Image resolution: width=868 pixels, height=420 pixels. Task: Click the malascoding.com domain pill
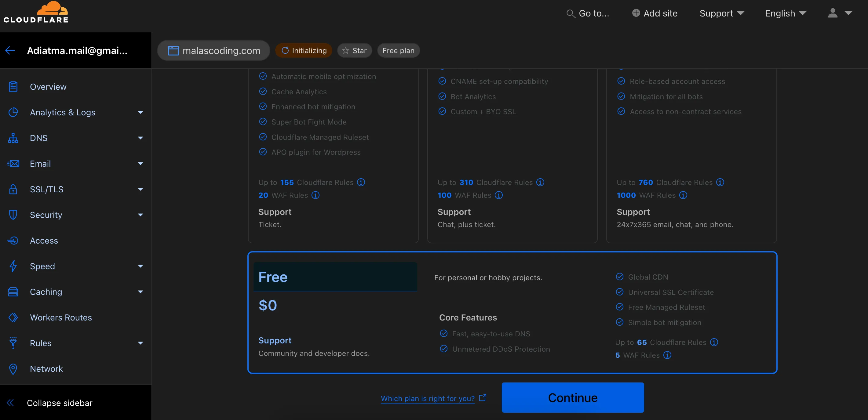[213, 51]
